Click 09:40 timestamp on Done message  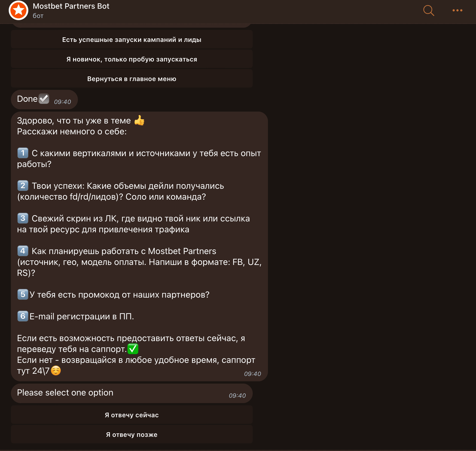click(62, 102)
